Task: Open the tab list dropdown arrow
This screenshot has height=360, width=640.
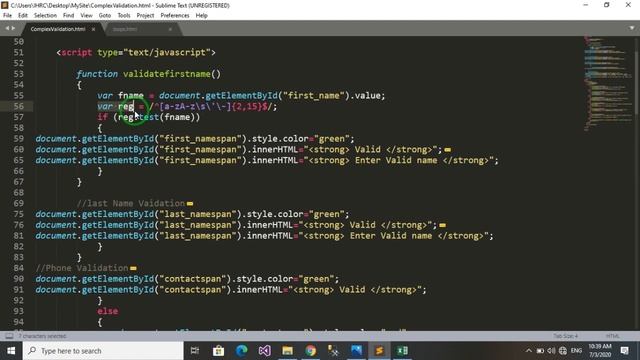Action: tap(632, 28)
